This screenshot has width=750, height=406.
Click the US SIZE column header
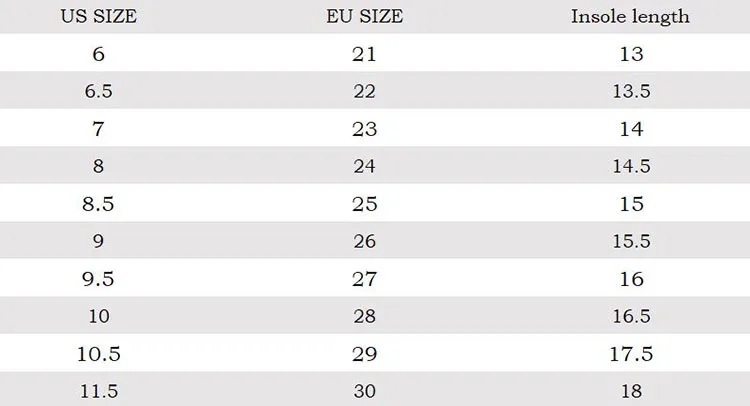[99, 17]
